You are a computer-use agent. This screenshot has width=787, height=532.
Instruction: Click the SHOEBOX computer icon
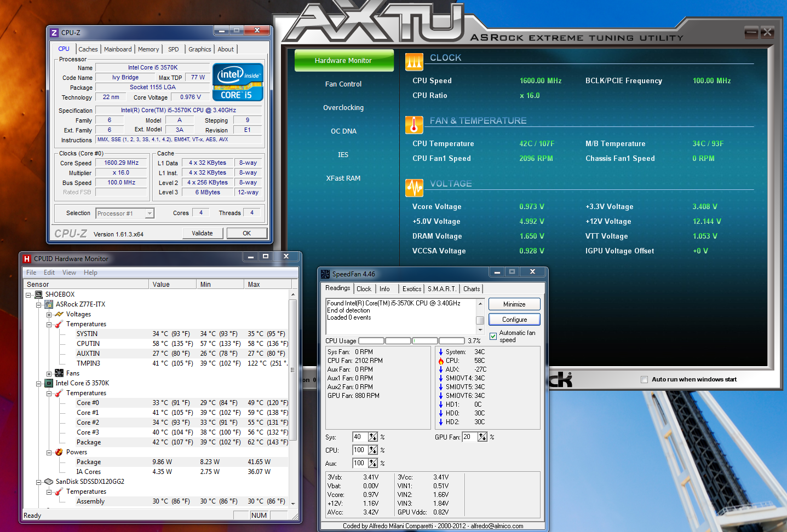pos(39,294)
